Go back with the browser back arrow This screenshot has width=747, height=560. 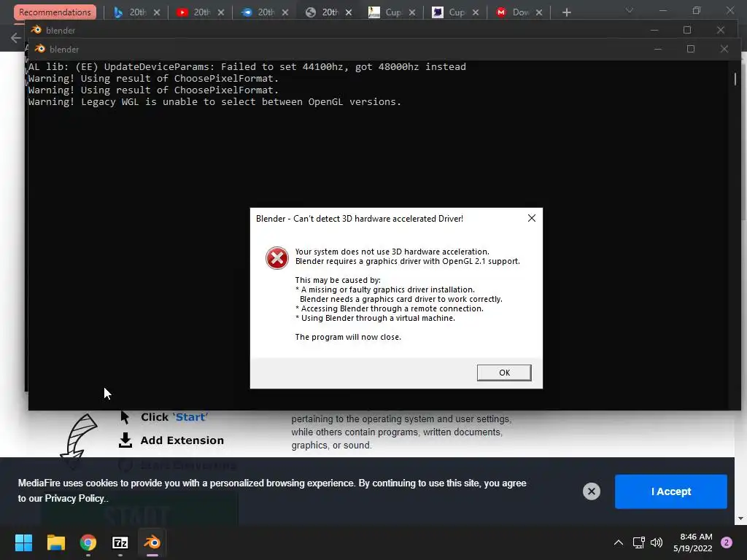pos(16,38)
